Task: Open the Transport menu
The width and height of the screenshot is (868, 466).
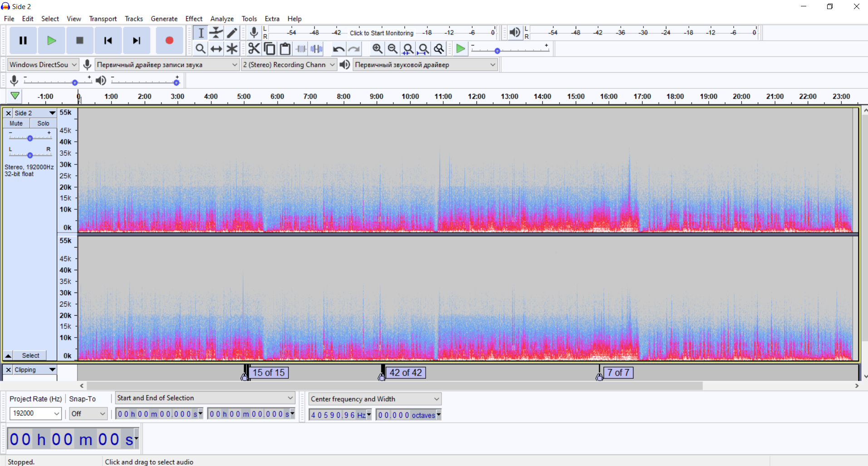Action: 103,19
